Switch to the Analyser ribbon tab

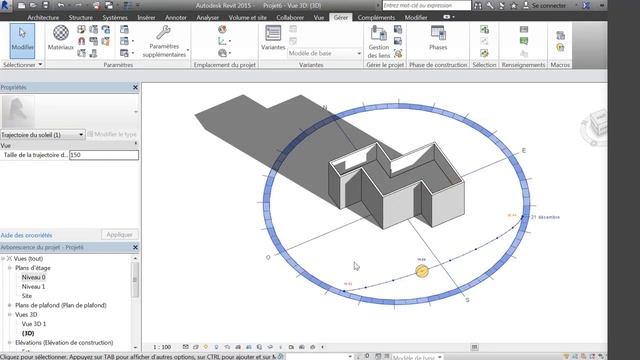tap(207, 18)
